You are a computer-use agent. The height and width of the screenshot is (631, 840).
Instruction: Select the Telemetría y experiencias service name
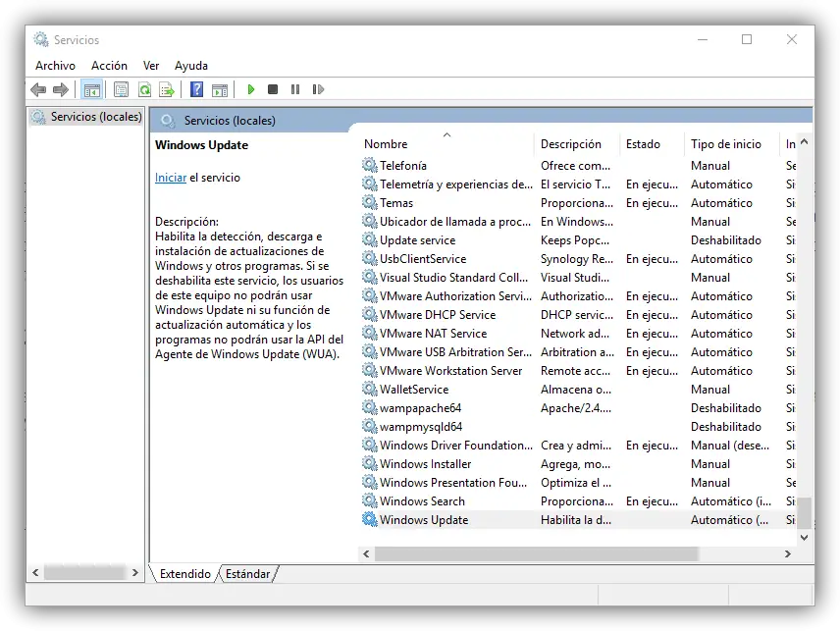tap(456, 184)
